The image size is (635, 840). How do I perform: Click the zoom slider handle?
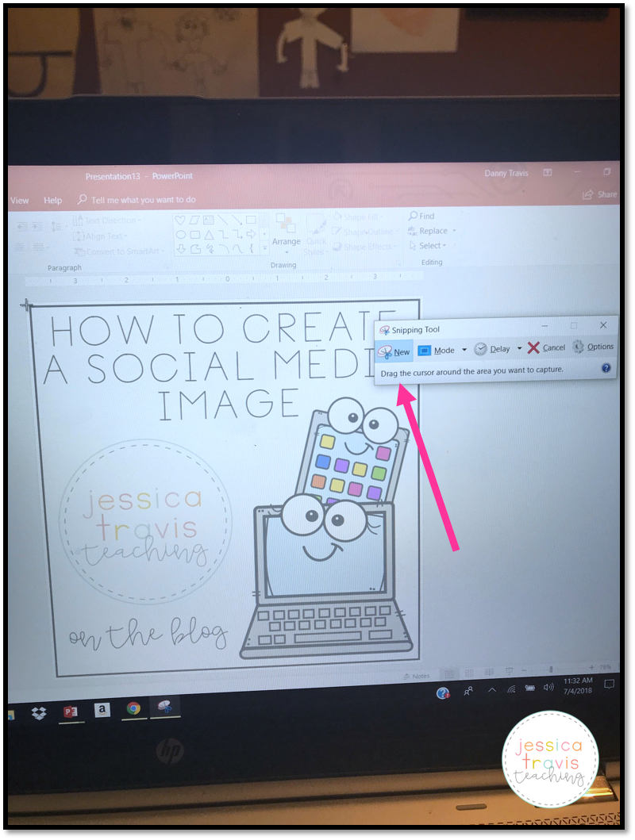click(x=550, y=669)
